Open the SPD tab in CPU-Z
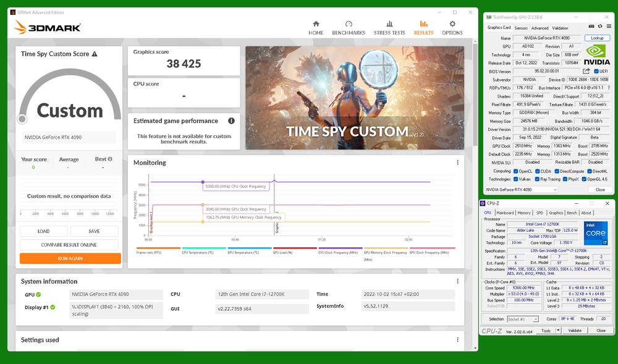The width and height of the screenshot is (618, 364). pyautogui.click(x=540, y=213)
